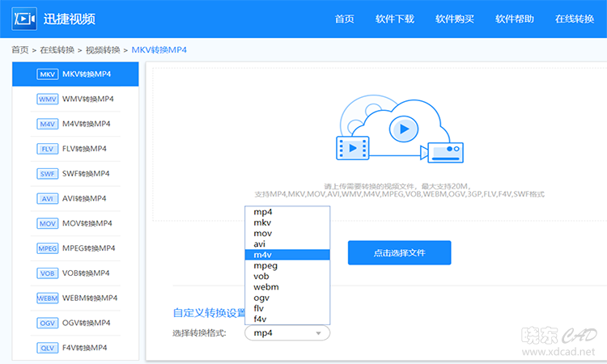
Task: Open the 在线转换 navigation item
Action: (575, 19)
